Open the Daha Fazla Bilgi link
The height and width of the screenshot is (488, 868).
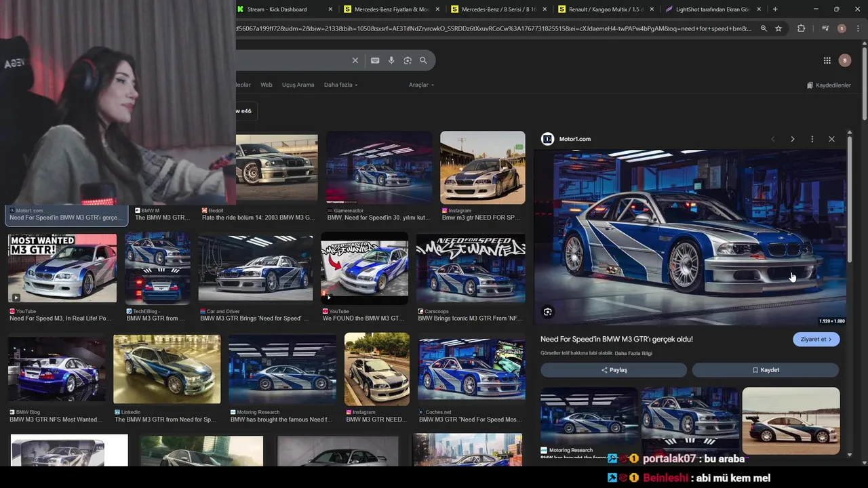pyautogui.click(x=633, y=353)
